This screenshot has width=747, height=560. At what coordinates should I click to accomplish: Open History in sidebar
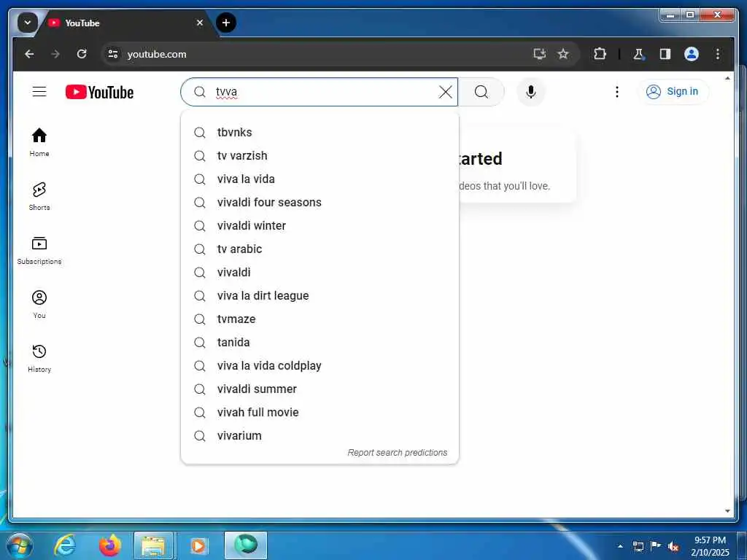[39, 358]
